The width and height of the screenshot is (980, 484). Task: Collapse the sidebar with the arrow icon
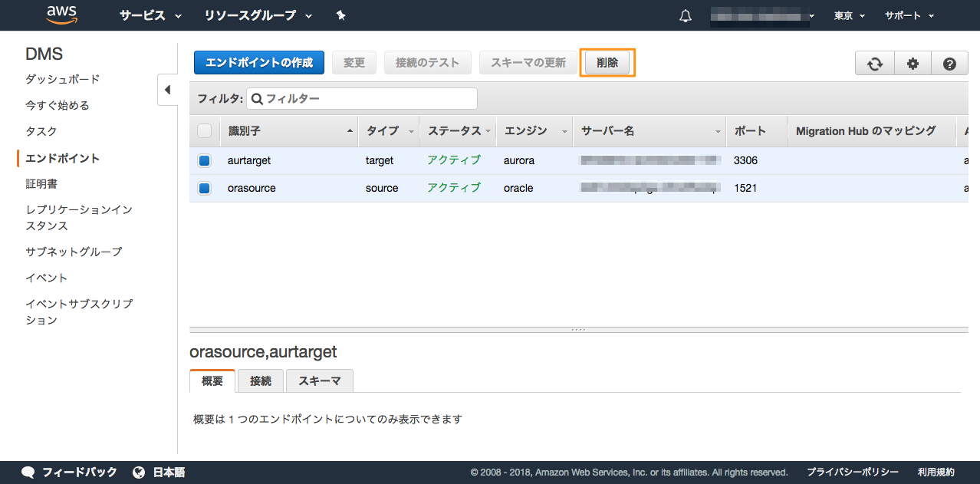pyautogui.click(x=167, y=90)
